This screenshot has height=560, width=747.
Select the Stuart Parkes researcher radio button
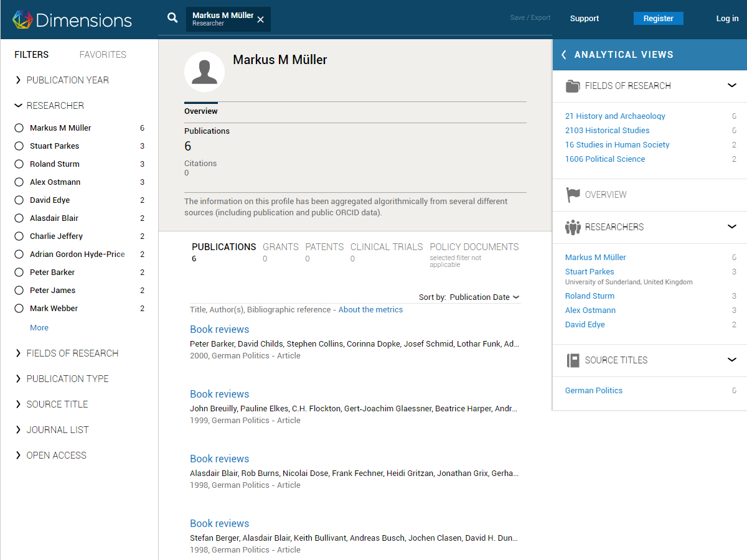pyautogui.click(x=19, y=146)
